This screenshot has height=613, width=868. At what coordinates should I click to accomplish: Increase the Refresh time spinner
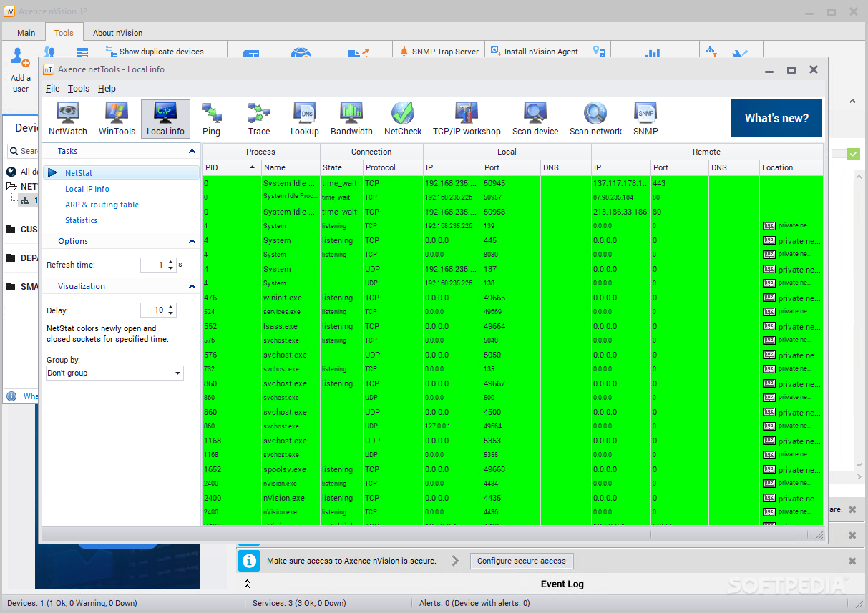pos(171,262)
